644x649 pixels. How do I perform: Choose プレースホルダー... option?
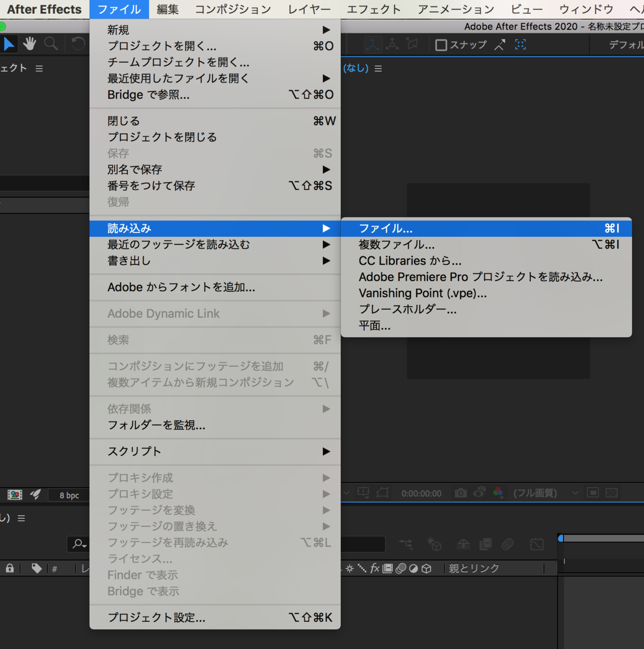point(487,309)
